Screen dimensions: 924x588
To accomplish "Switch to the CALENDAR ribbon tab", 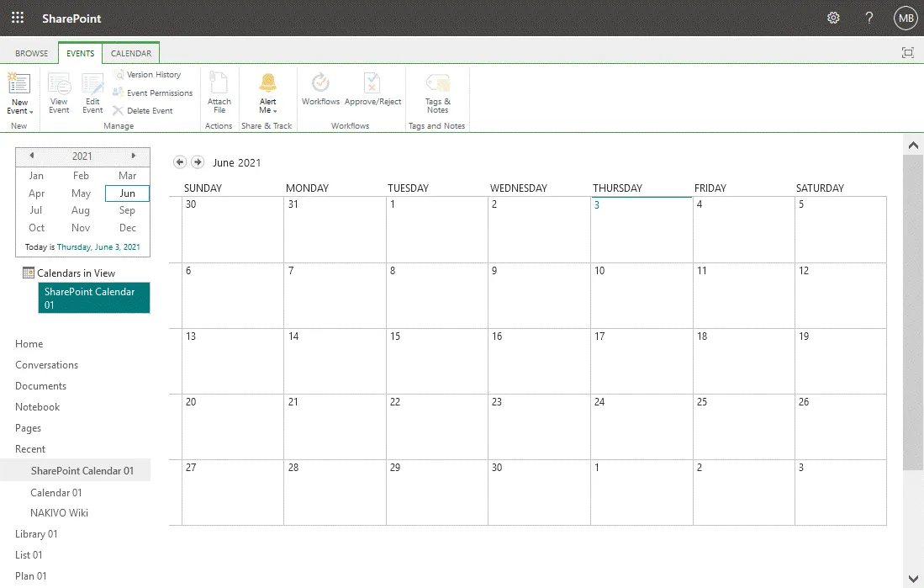I will pyautogui.click(x=131, y=53).
